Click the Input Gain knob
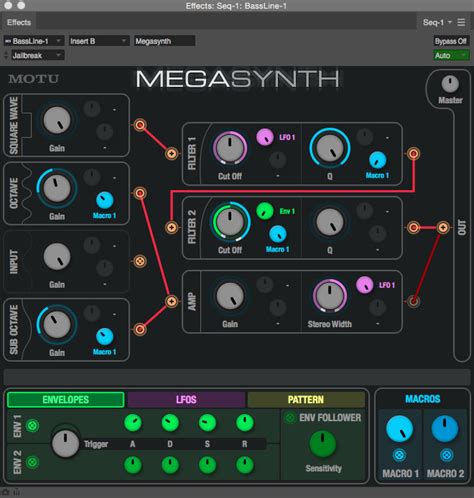474x498 pixels. 57,256
